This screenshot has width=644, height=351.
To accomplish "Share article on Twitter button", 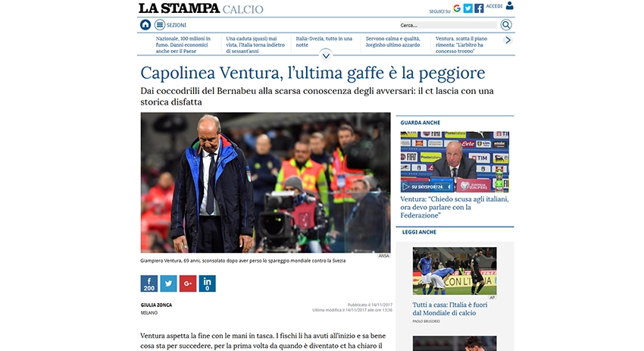I will click(x=168, y=284).
